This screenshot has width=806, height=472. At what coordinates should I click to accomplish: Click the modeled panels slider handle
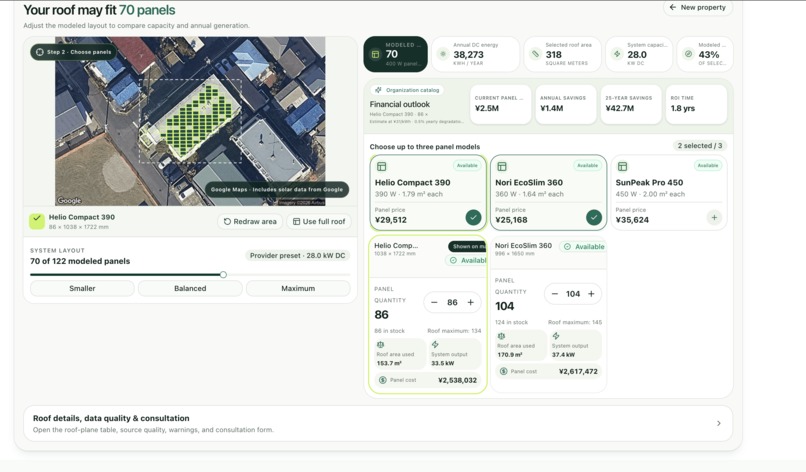pyautogui.click(x=223, y=275)
